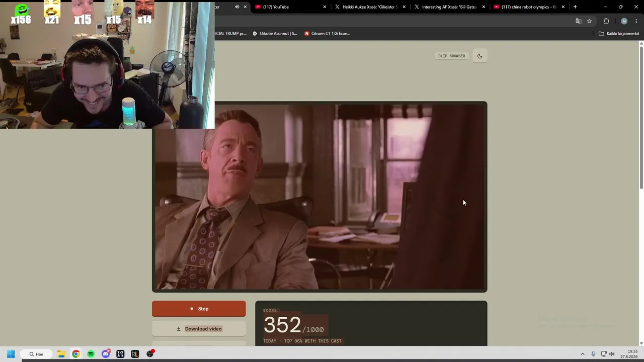
Task: Open the RL app from the taskbar
Action: pyautogui.click(x=135, y=354)
